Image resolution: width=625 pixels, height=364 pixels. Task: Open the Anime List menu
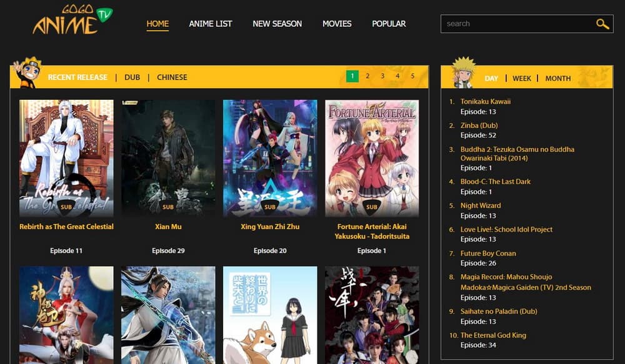[x=211, y=24]
